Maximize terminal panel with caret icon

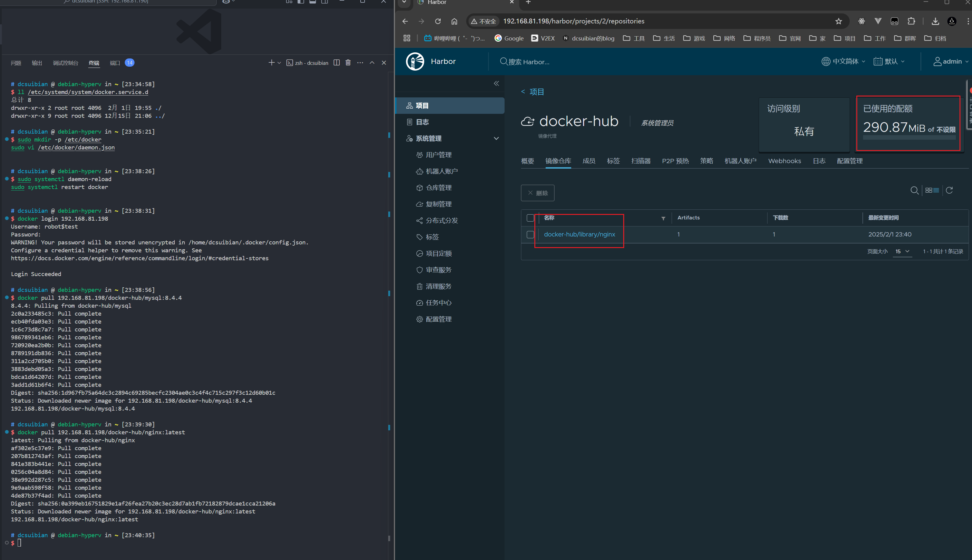[372, 63]
